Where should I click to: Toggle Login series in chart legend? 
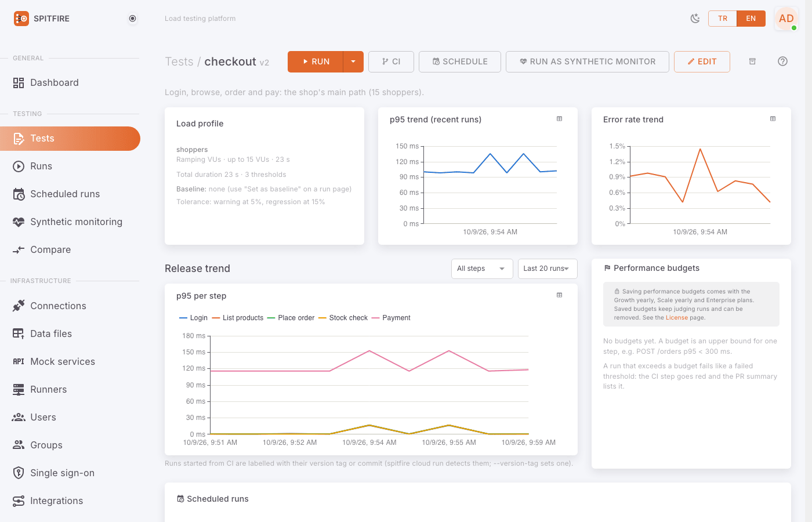pyautogui.click(x=194, y=318)
